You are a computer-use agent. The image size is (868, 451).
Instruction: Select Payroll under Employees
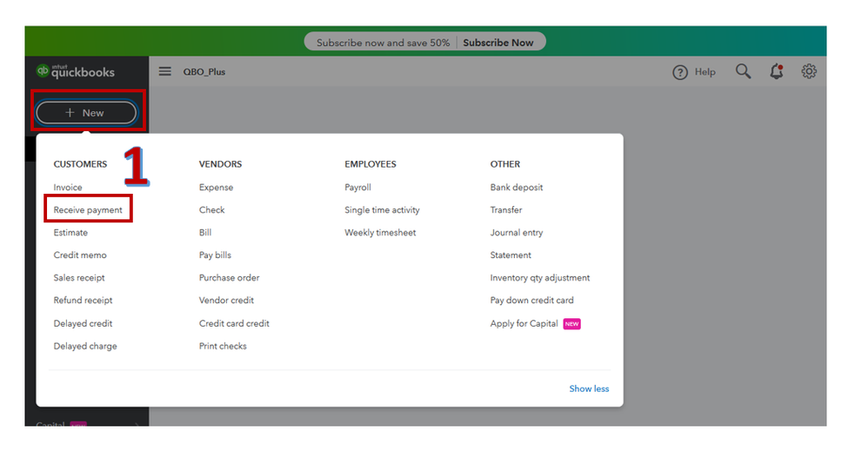pyautogui.click(x=357, y=188)
